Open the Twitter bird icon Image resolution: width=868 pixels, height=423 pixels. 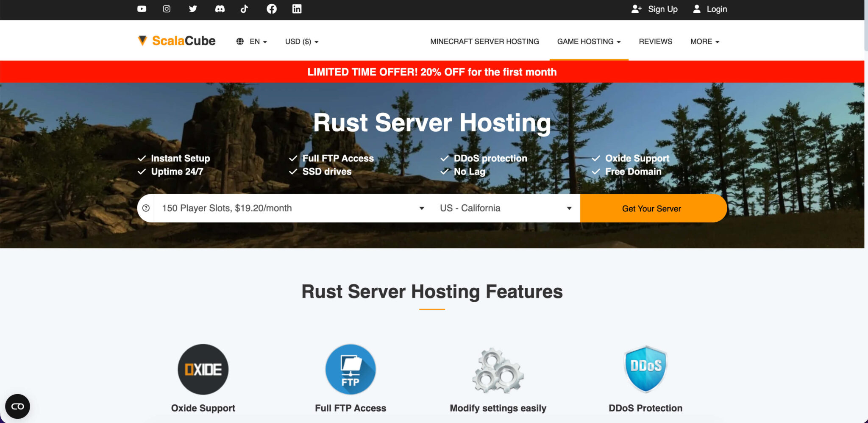point(193,9)
